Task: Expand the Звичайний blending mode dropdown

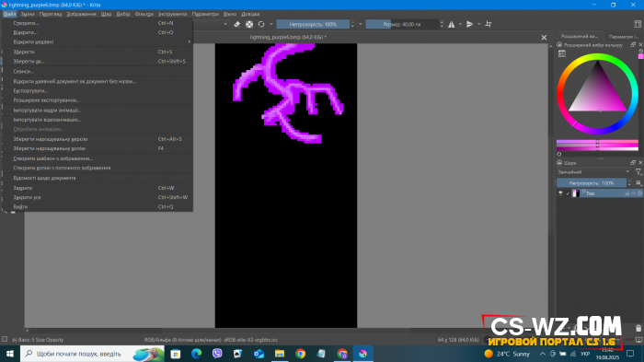Action: [x=593, y=172]
